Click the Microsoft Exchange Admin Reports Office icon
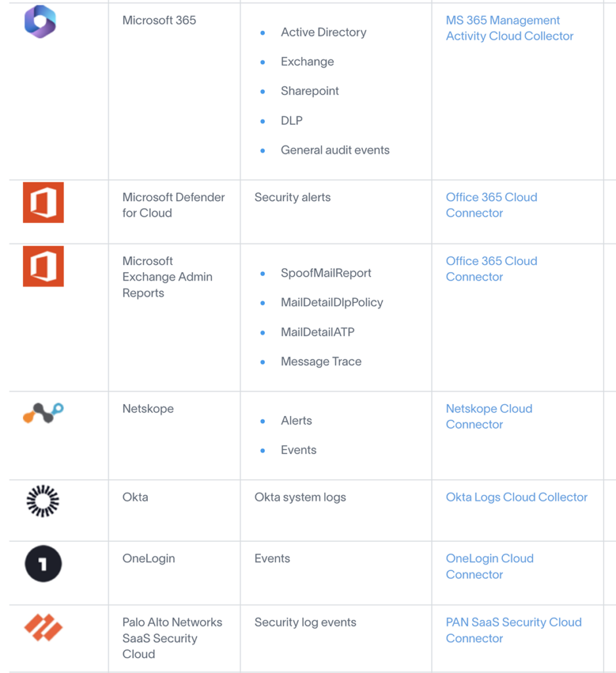The image size is (616, 673). (43, 266)
